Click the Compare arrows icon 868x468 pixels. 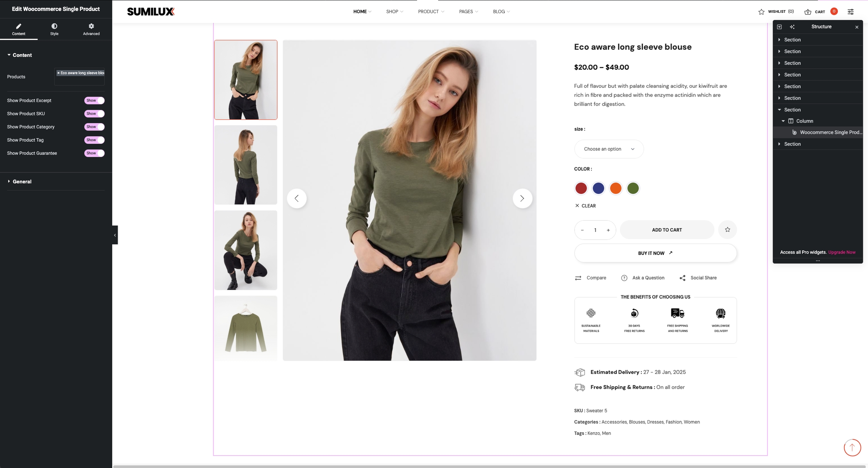(x=578, y=278)
